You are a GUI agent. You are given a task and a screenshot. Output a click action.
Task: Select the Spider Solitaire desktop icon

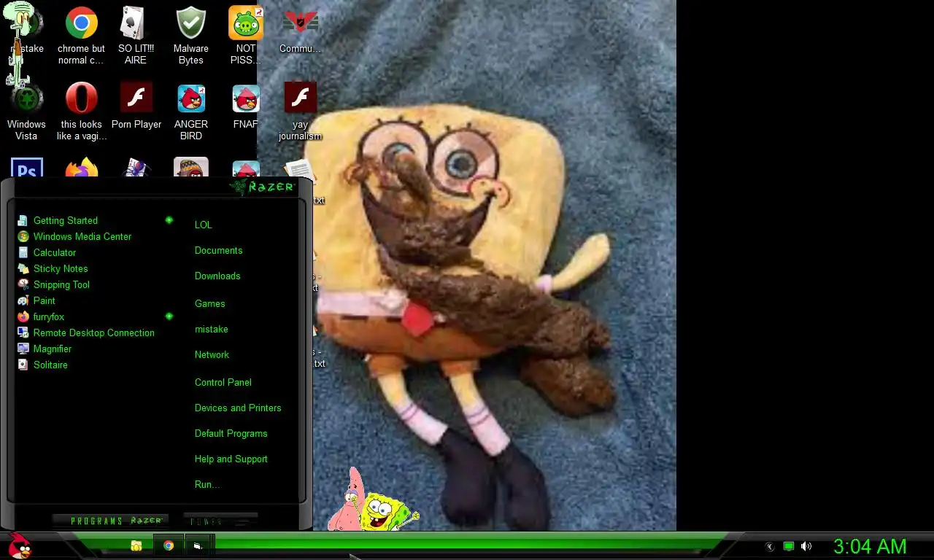click(136, 168)
